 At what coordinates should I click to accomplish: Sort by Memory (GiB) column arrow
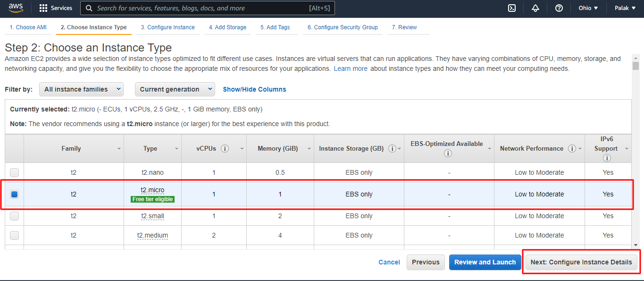[x=309, y=149]
